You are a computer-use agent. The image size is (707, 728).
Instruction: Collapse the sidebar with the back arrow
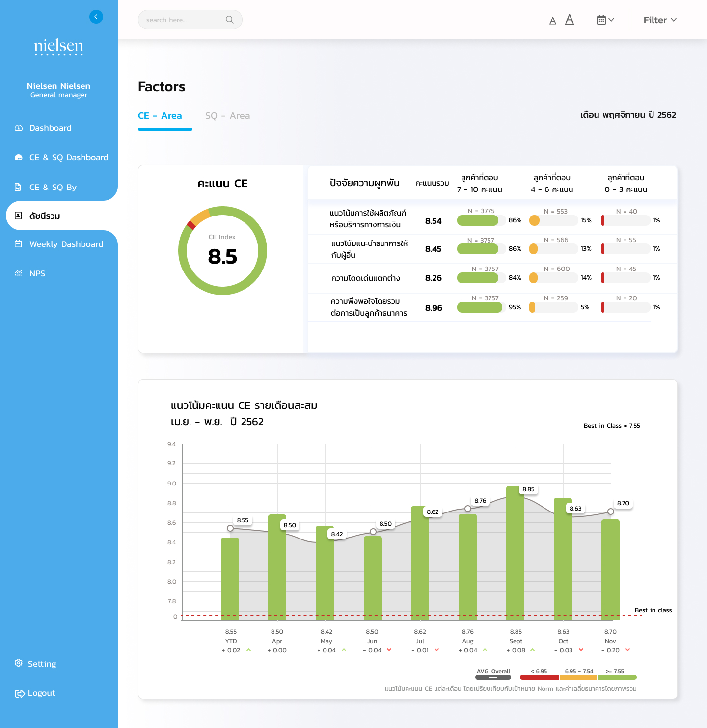(x=96, y=17)
